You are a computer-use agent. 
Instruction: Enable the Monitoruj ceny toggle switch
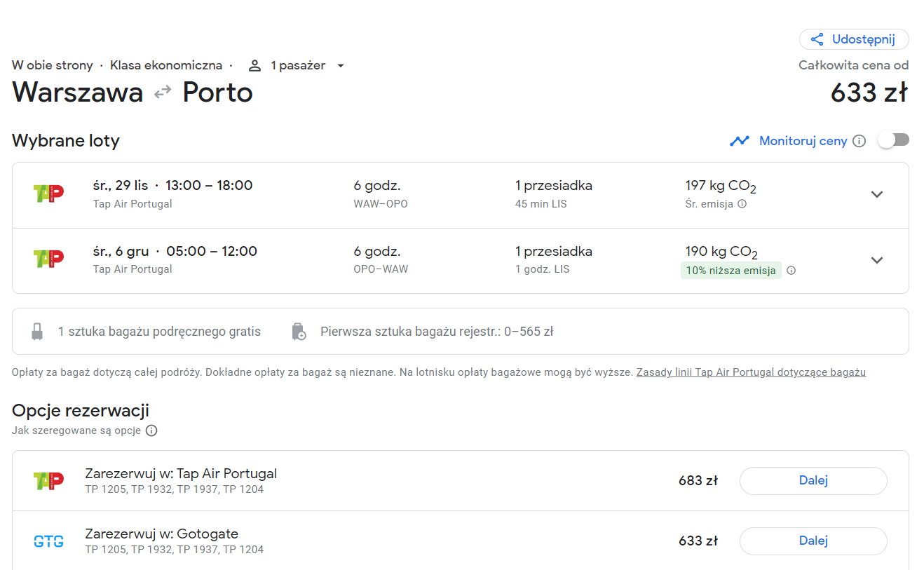coord(894,140)
